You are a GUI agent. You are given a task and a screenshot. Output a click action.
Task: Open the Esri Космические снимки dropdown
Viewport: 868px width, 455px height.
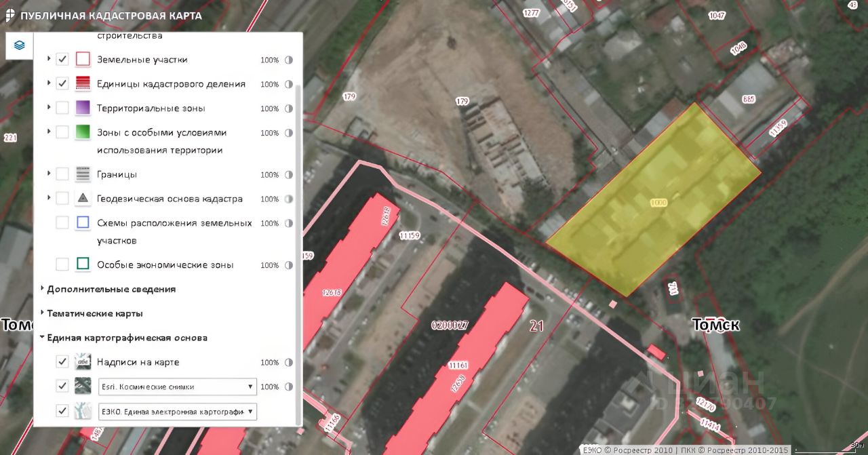(x=178, y=387)
